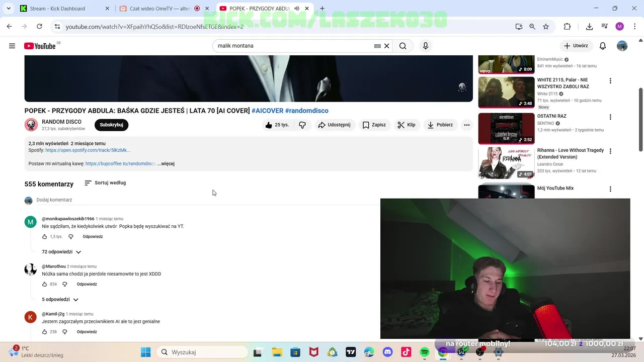Click Utwórz create button
This screenshot has width=644, height=362.
(x=576, y=46)
